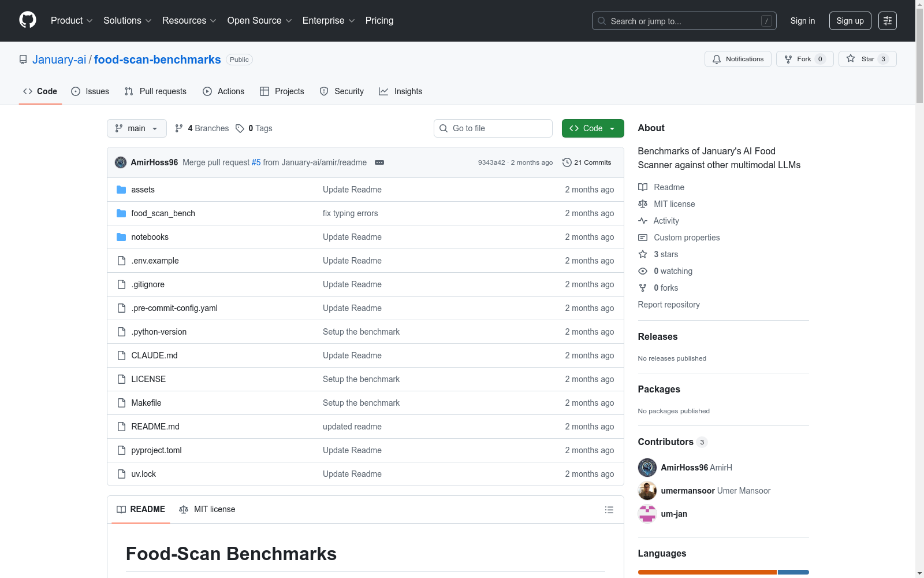Open the January-ai organization link
Viewport: 924px width, 578px height.
coord(59,60)
